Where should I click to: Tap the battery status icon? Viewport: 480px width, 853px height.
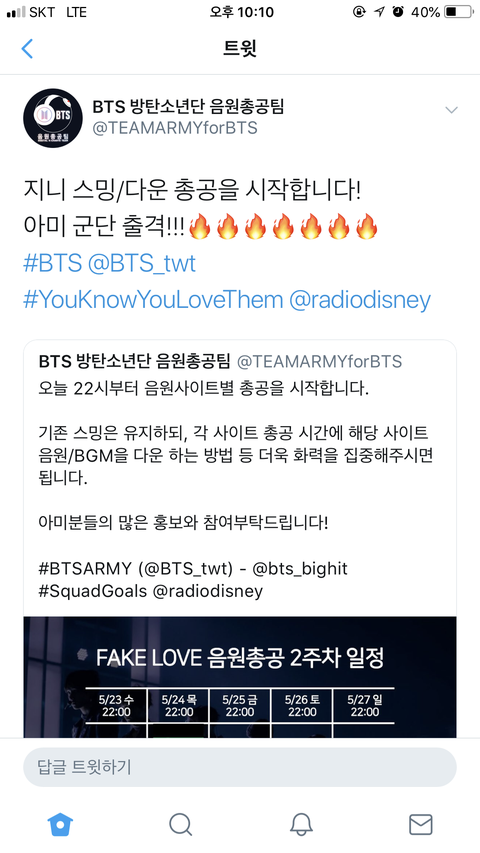pyautogui.click(x=459, y=12)
